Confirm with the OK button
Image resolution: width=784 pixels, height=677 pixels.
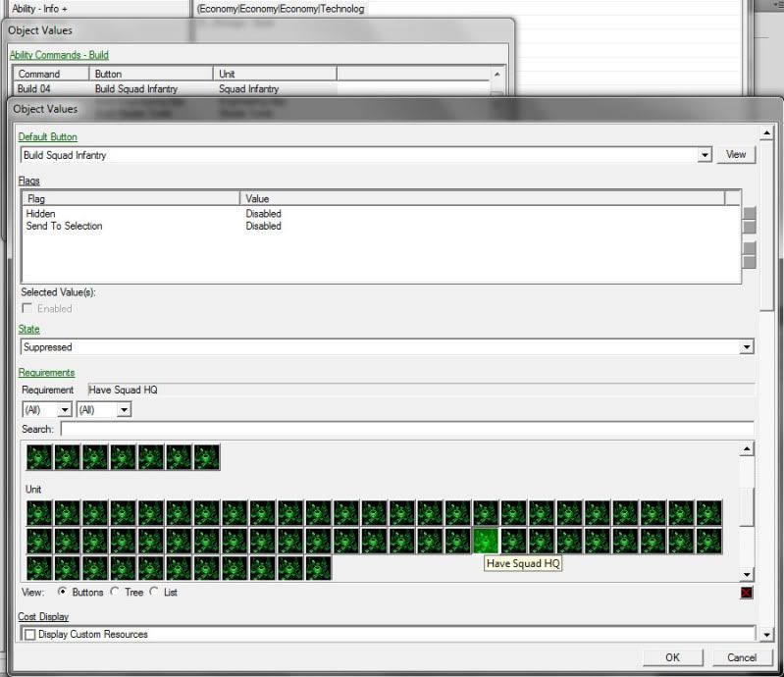tap(672, 657)
